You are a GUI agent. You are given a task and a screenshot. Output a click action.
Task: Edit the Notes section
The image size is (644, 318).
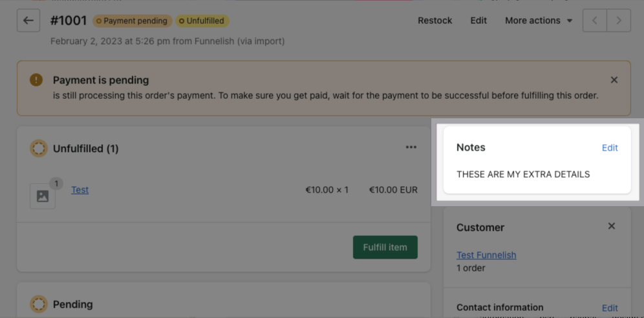pos(610,147)
